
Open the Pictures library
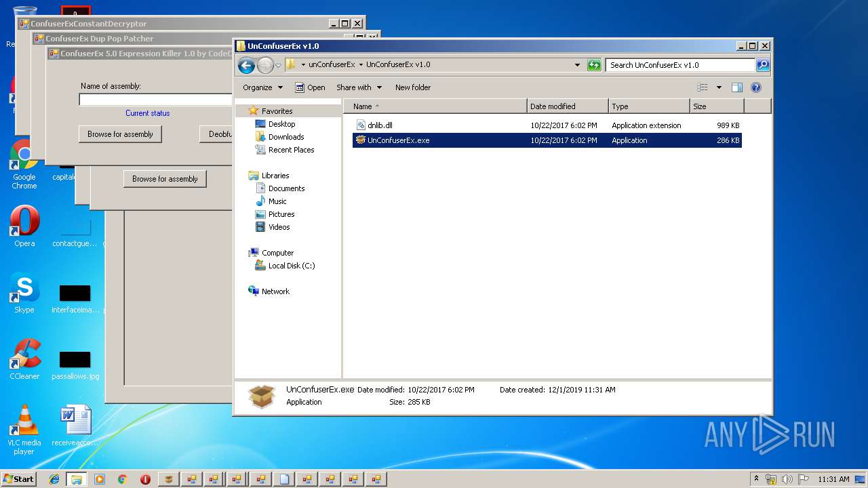[x=281, y=214]
